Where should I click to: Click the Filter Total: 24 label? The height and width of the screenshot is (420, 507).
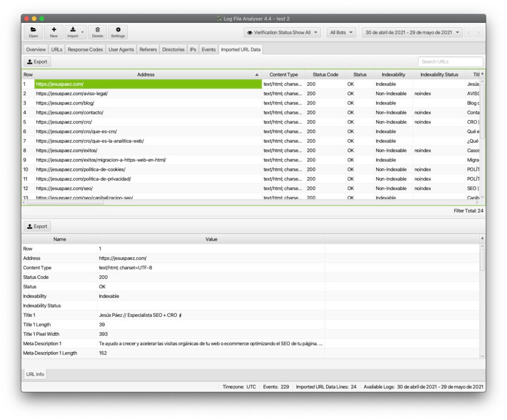(468, 210)
